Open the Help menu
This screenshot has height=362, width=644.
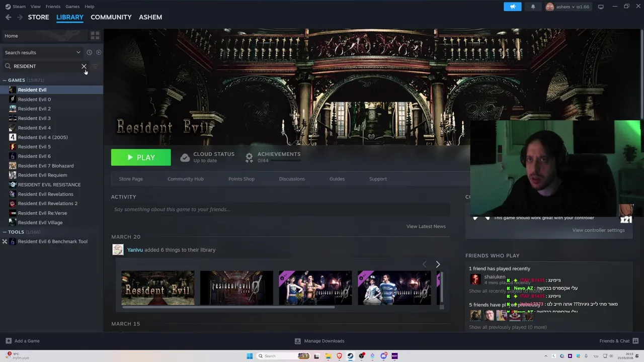click(90, 7)
